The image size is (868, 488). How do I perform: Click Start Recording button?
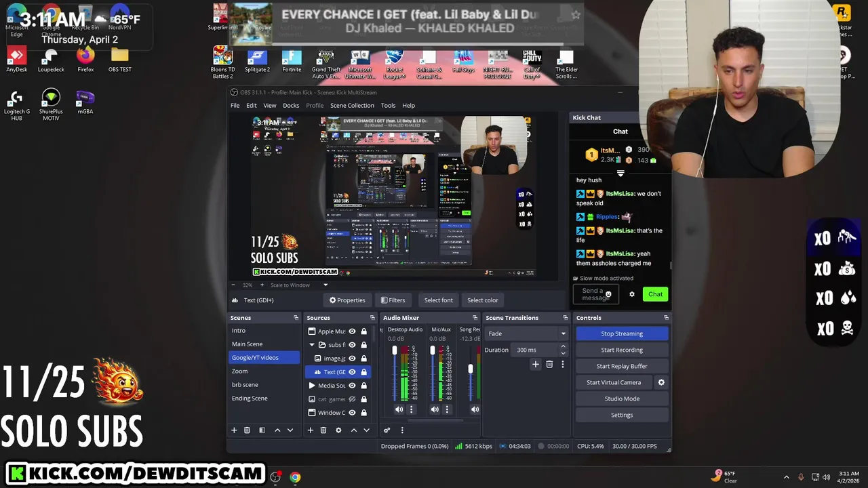622,350
